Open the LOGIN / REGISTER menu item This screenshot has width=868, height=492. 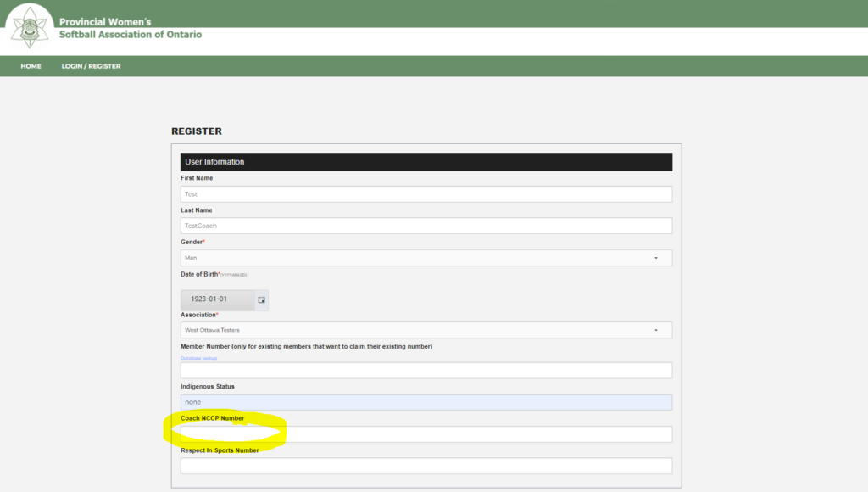coord(91,66)
